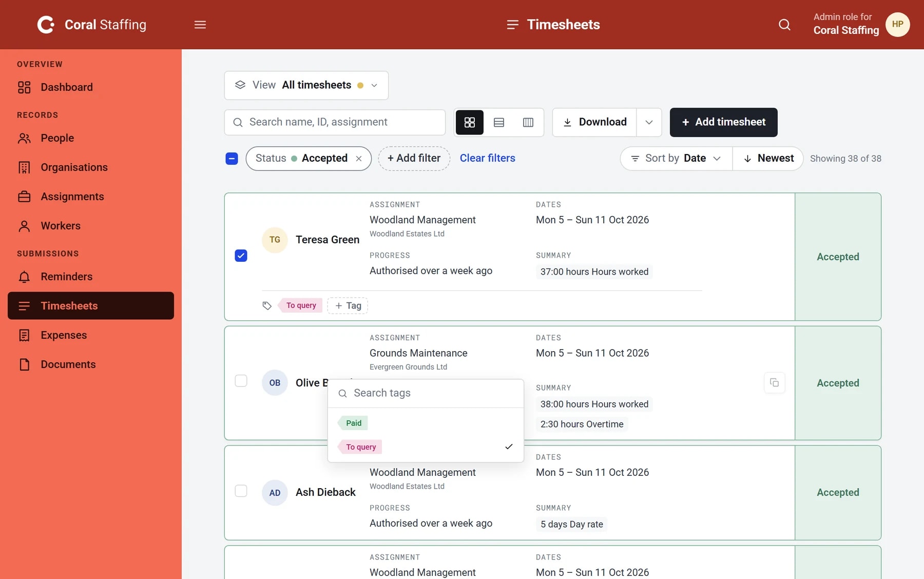Click copy icon on Olive's timesheet card

tap(775, 383)
